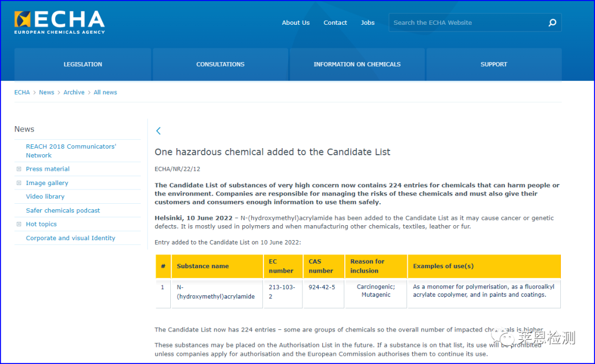This screenshot has height=364, width=595.
Task: Click the ECHA logo in header
Action: point(59,22)
